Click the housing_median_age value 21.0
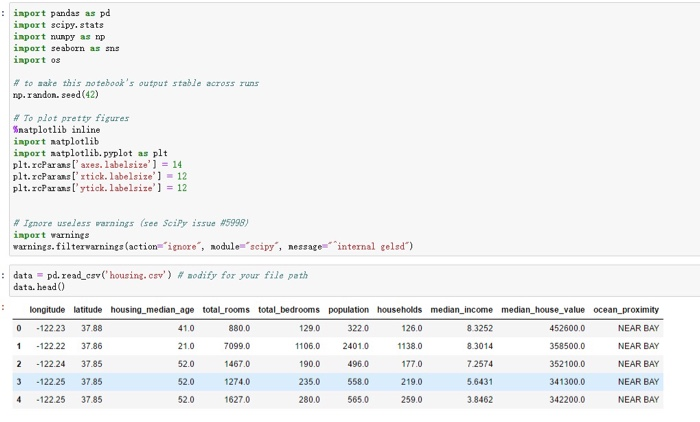 (186, 346)
